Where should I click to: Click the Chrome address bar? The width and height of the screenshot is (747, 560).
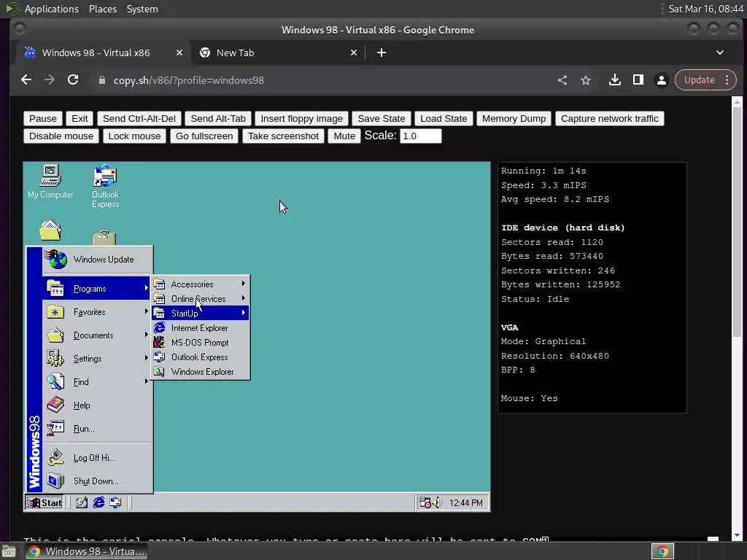click(324, 80)
